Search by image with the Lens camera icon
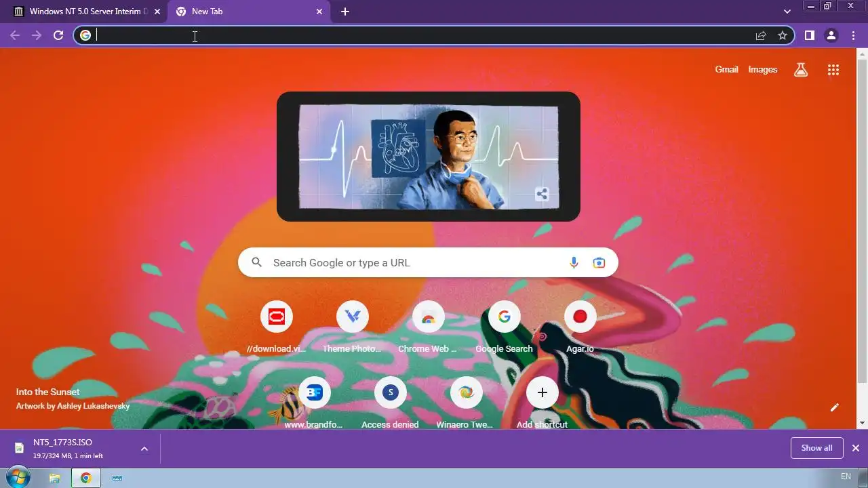Viewport: 868px width, 488px height. click(599, 262)
